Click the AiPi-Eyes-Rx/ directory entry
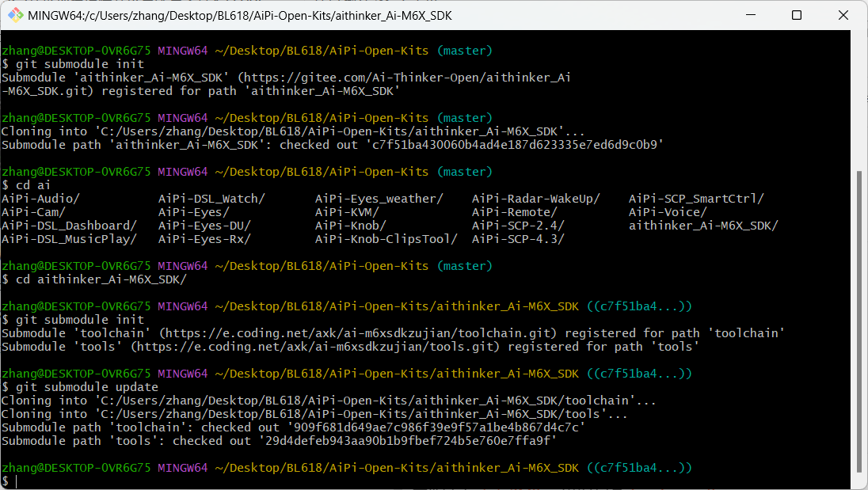This screenshot has height=490, width=868. (x=204, y=240)
